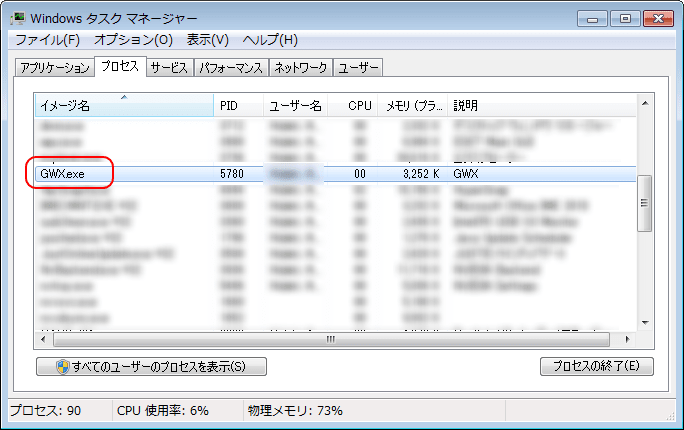This screenshot has width=684, height=430.
Task: Click CPU value 00 in GWX.exe row
Action: coord(360,174)
